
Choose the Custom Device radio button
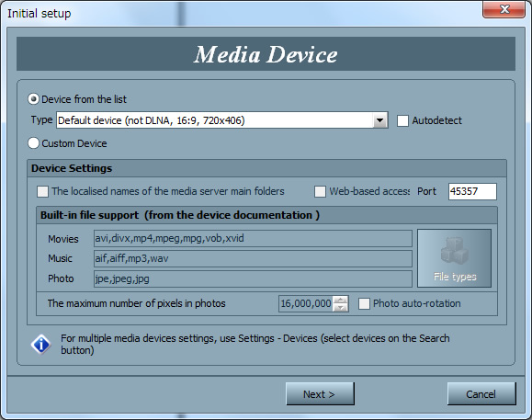[33, 143]
